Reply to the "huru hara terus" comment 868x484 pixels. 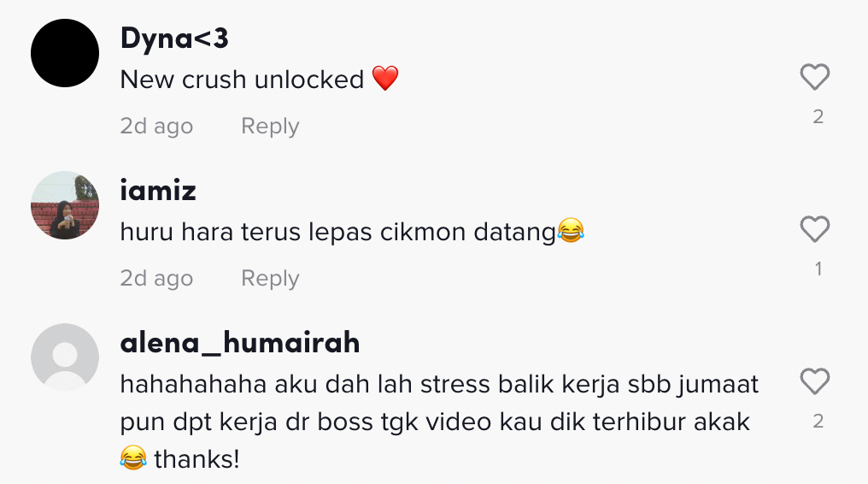click(x=270, y=279)
